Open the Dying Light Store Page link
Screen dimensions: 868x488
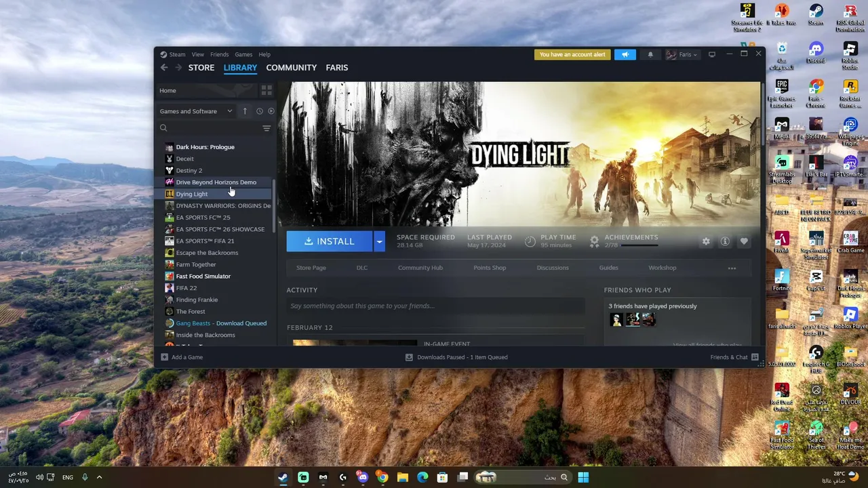(x=311, y=268)
